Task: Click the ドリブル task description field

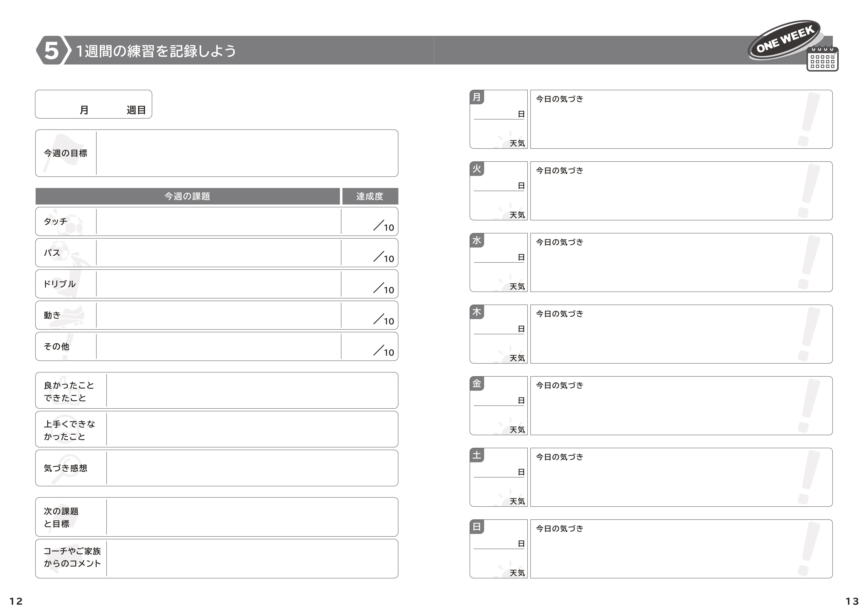Action: [218, 284]
